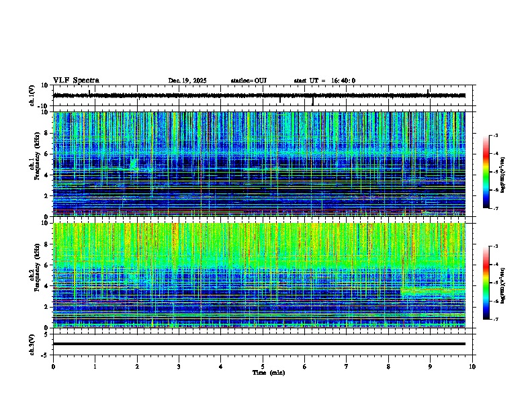Click time axis tick label "6"
The height and width of the screenshot is (411, 532).
305,367
